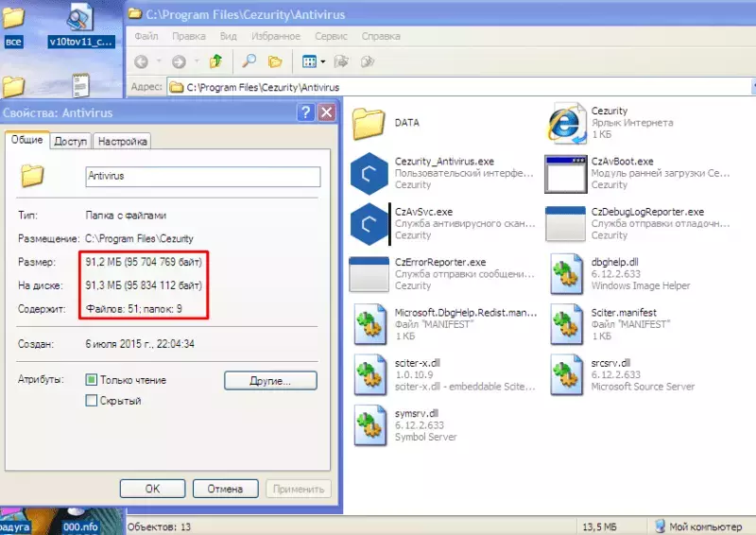Screen dimensions: 756x535
Task: Open 'Другие...' attributes button
Action: [x=270, y=381]
